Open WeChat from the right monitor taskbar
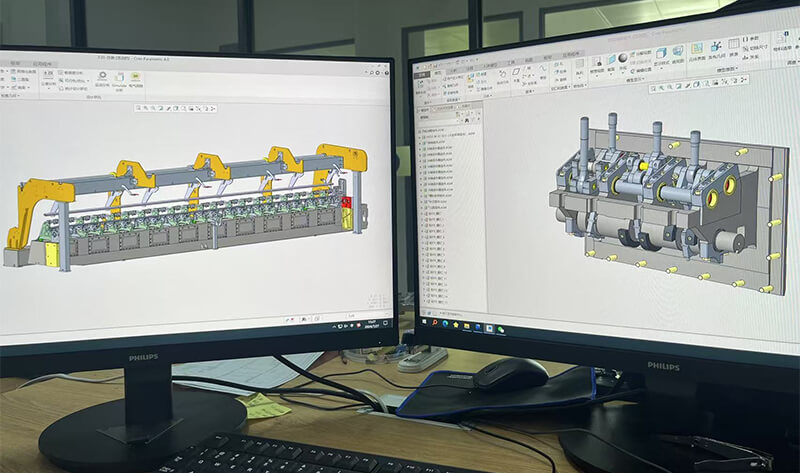 pyautogui.click(x=501, y=329)
